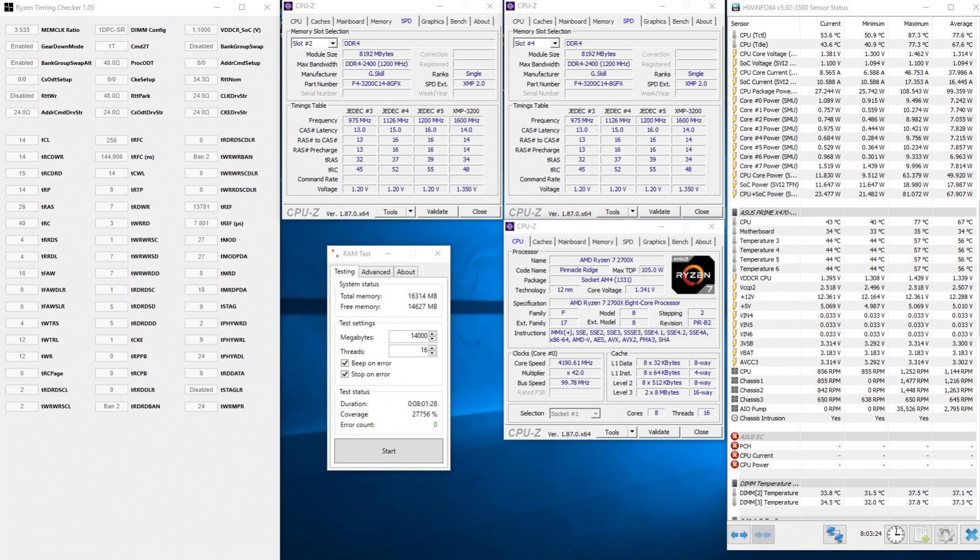The image size is (980, 560).
Task: Click icon beside Chassis Intrusion sensor
Action: tap(735, 418)
